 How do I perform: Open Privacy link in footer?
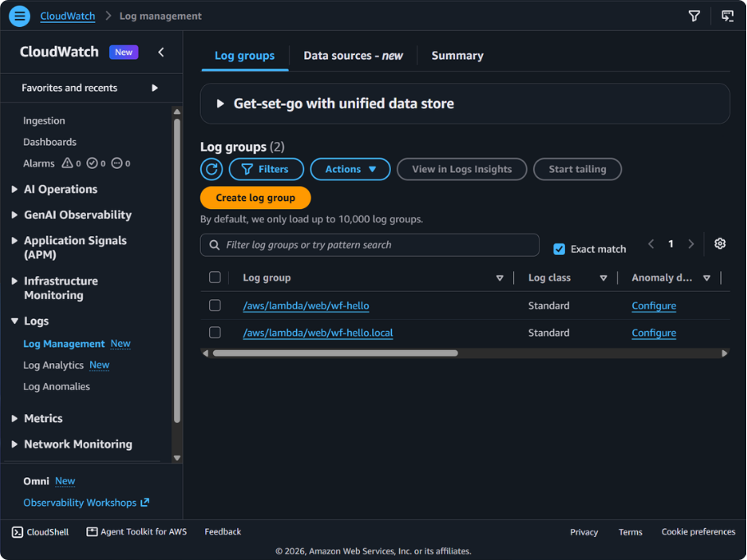[x=584, y=532]
